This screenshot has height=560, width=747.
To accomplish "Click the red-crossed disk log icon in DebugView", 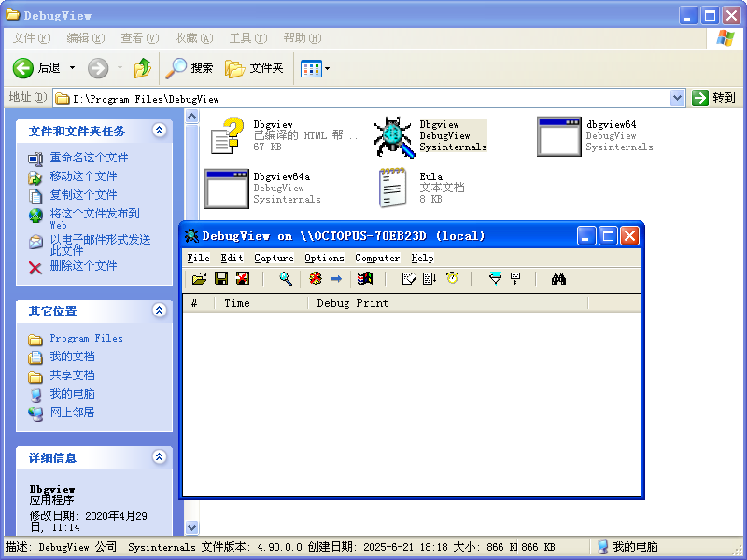I will (x=243, y=278).
